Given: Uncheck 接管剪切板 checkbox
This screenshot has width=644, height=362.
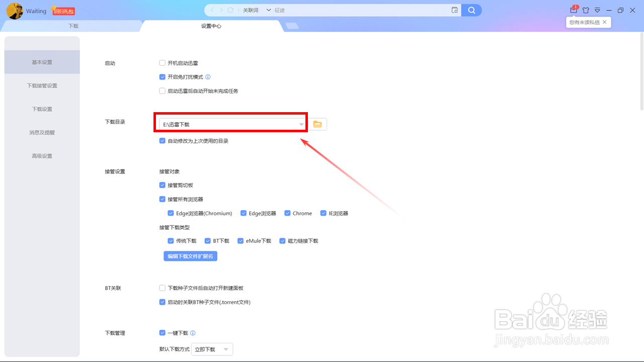Looking at the screenshot, I should 163,185.
